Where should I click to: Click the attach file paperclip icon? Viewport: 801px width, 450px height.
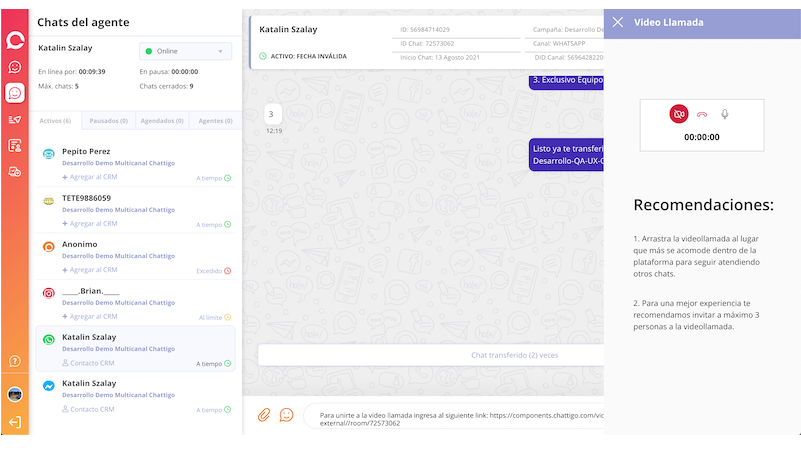[x=264, y=415]
